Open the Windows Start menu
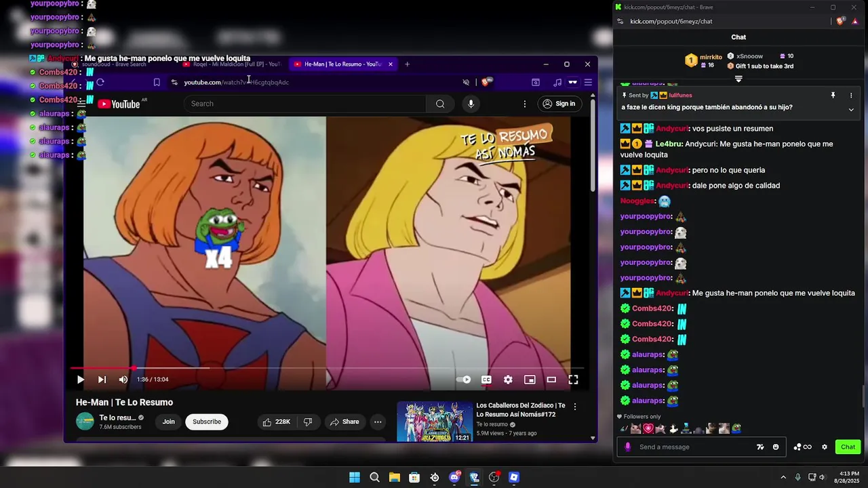Image resolution: width=868 pixels, height=488 pixels. point(355,477)
